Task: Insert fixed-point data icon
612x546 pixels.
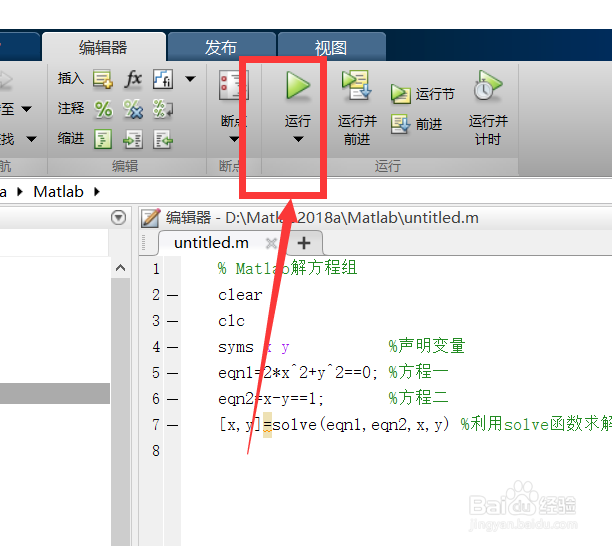Action: point(163,79)
